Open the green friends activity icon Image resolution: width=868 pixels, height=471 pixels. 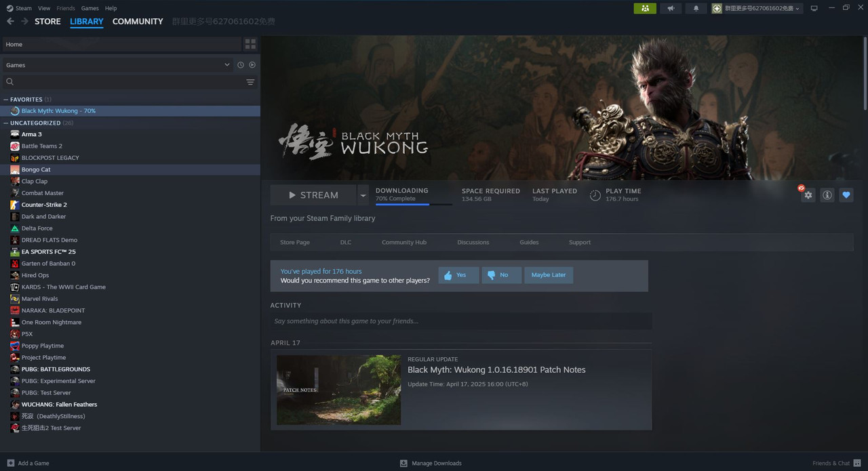[x=645, y=8]
